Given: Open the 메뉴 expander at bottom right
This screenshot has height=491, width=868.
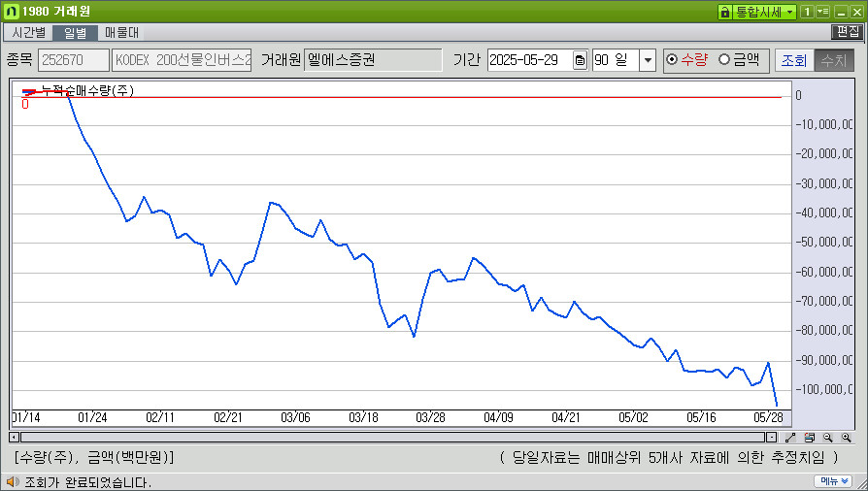Looking at the screenshot, I should (833, 481).
